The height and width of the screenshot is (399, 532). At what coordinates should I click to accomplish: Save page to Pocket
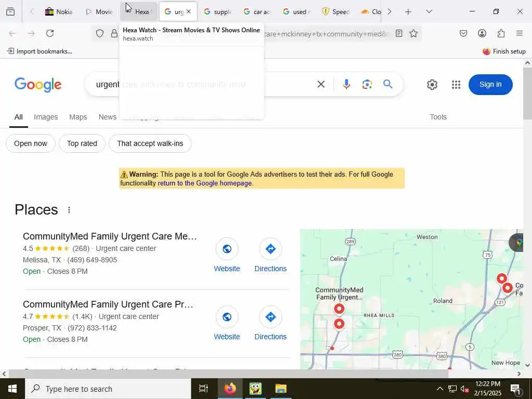click(x=463, y=33)
